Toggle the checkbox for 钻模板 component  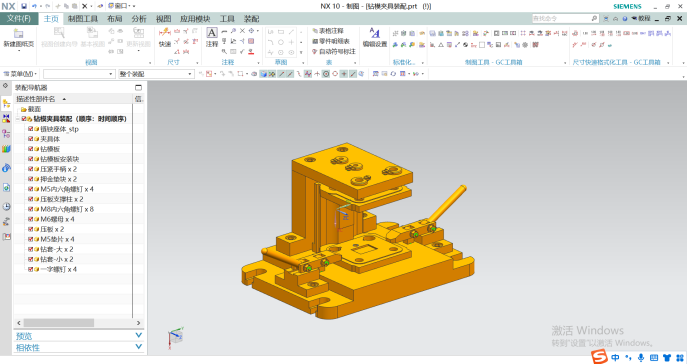(x=30, y=149)
